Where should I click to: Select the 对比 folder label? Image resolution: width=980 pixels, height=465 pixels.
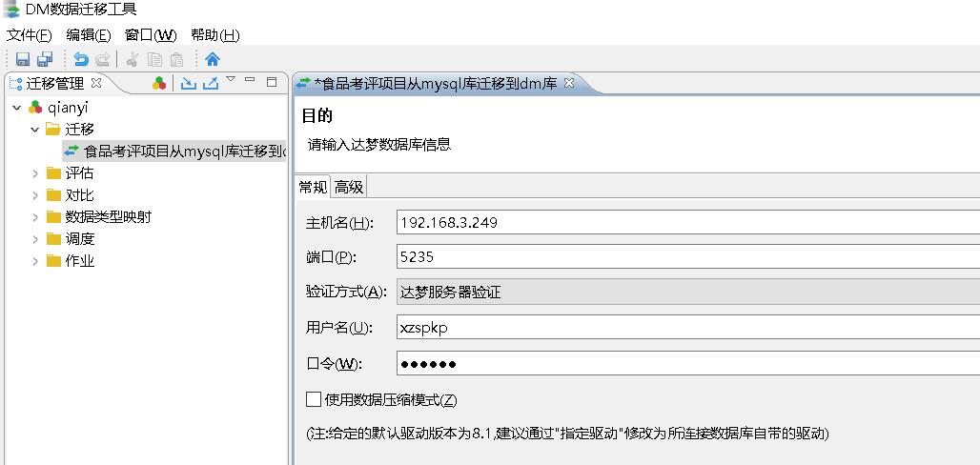(x=79, y=195)
